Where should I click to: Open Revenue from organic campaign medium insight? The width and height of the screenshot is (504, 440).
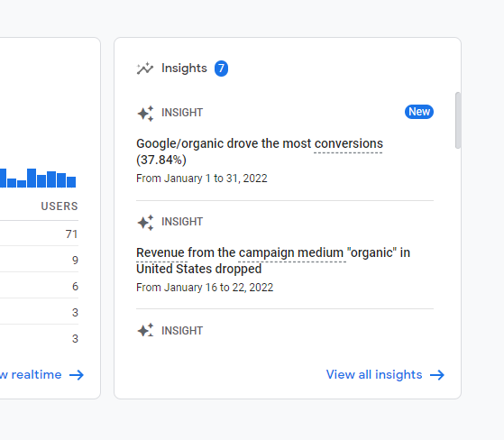tap(273, 261)
